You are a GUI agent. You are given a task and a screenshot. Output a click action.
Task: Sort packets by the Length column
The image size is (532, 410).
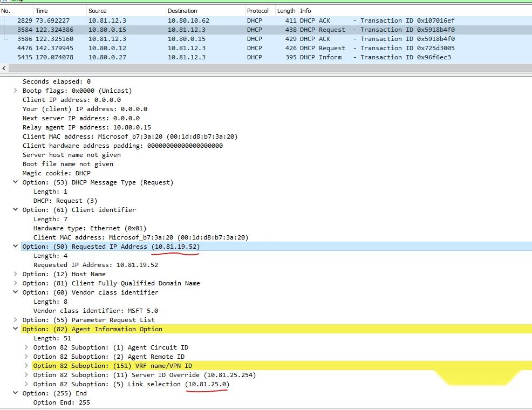(x=286, y=10)
